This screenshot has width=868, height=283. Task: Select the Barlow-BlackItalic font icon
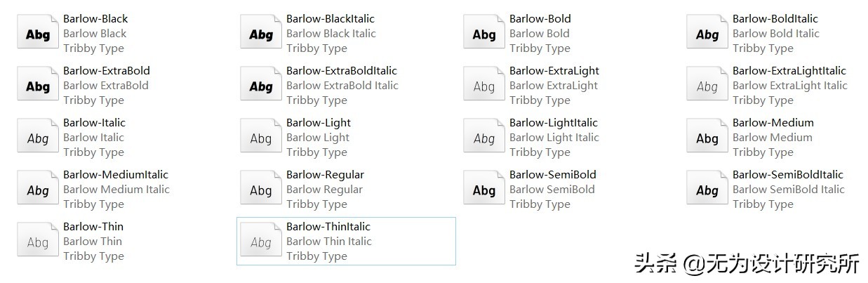[x=261, y=34]
